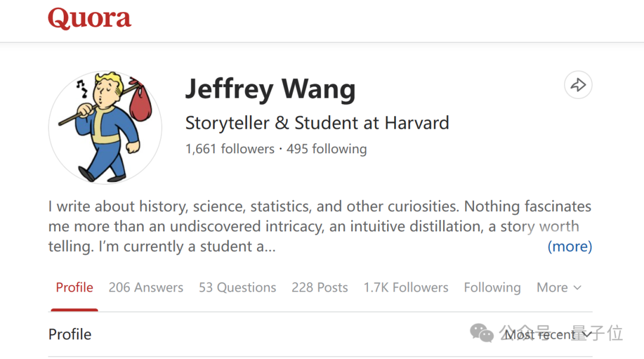This screenshot has height=359, width=644.
Task: Switch to the 206 Answers tab
Action: pyautogui.click(x=146, y=287)
